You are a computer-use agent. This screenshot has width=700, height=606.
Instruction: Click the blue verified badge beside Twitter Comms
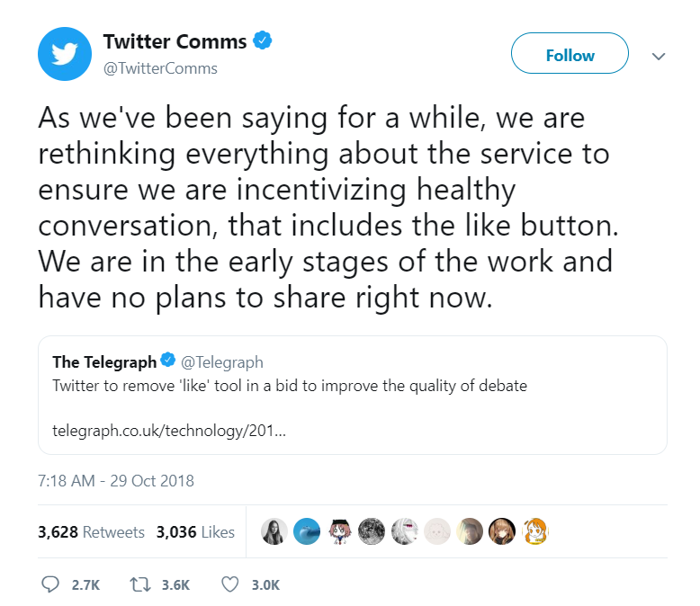click(x=263, y=41)
